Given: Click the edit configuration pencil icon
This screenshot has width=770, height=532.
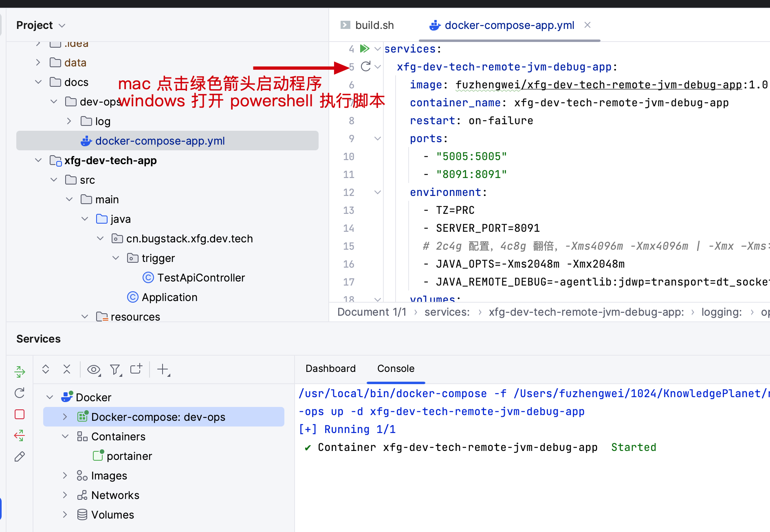Looking at the screenshot, I should [20, 457].
